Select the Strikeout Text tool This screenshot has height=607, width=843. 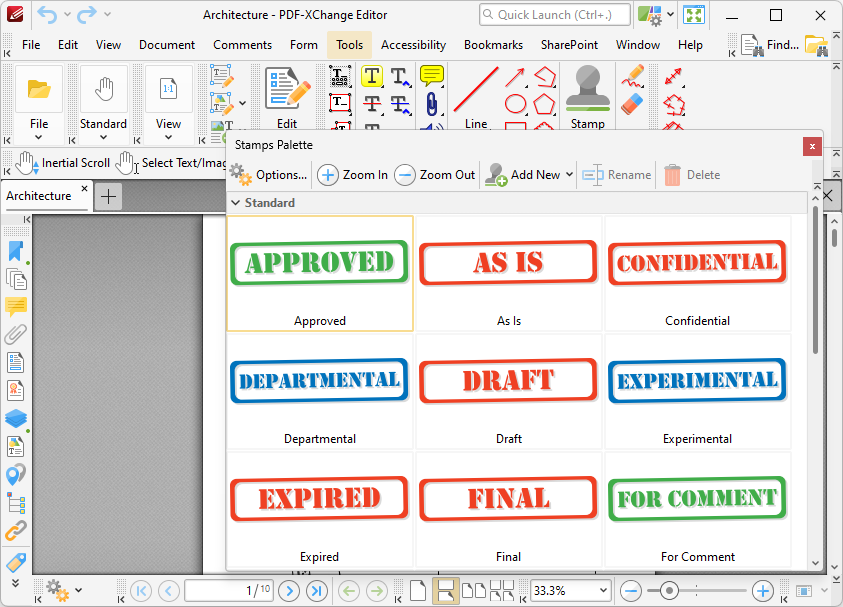(x=372, y=105)
